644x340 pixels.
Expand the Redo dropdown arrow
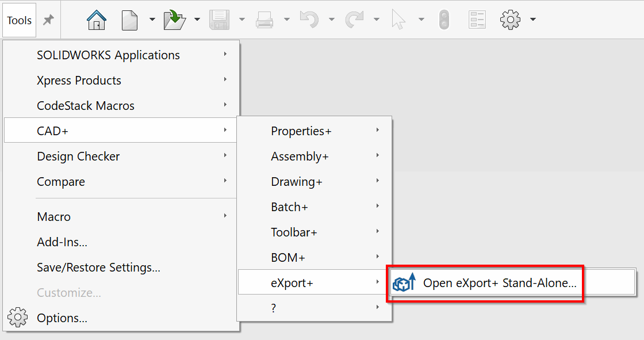[x=376, y=20]
